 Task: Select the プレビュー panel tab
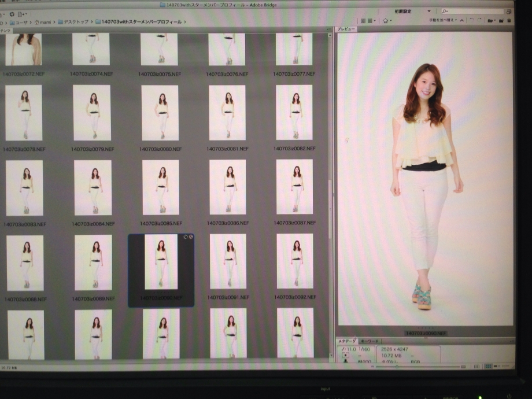click(346, 29)
